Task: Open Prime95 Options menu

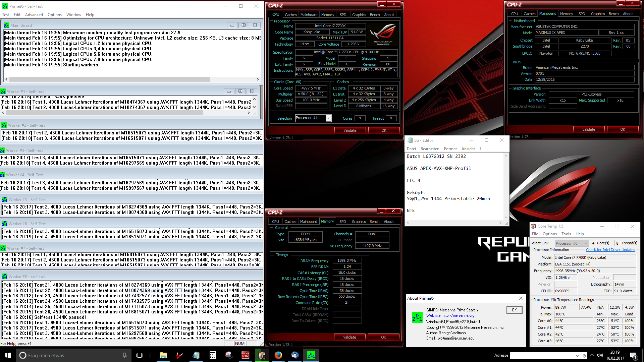Action: [55, 15]
